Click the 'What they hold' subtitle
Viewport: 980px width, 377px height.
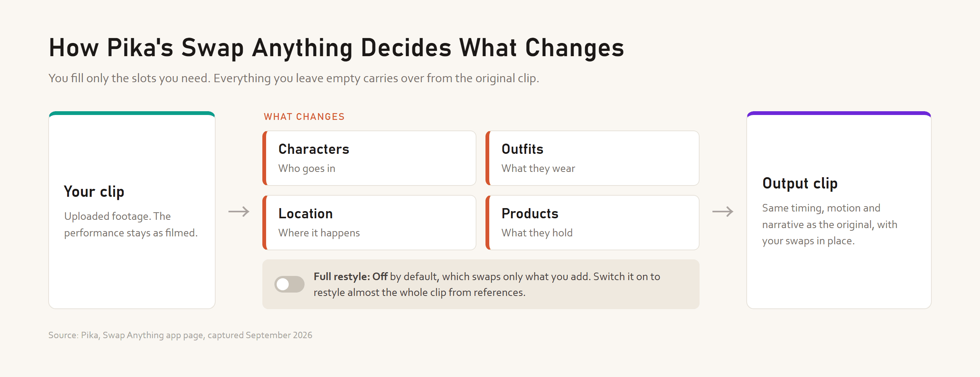point(537,233)
